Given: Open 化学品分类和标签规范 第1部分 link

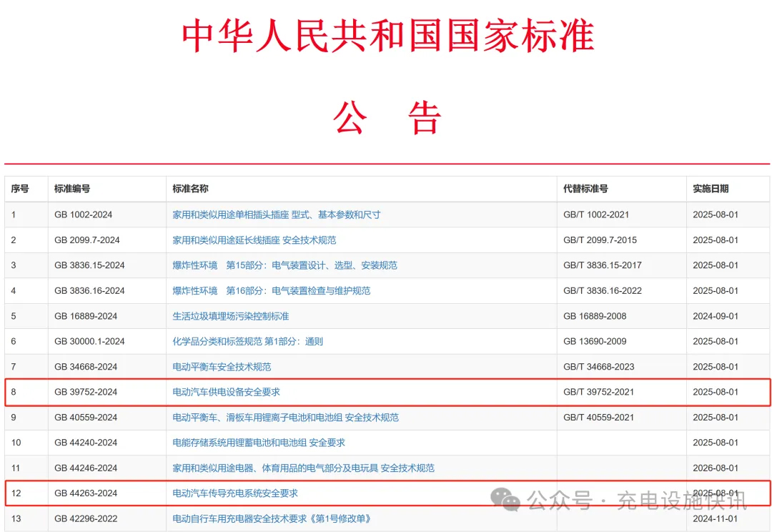Looking at the screenshot, I should 247,342.
